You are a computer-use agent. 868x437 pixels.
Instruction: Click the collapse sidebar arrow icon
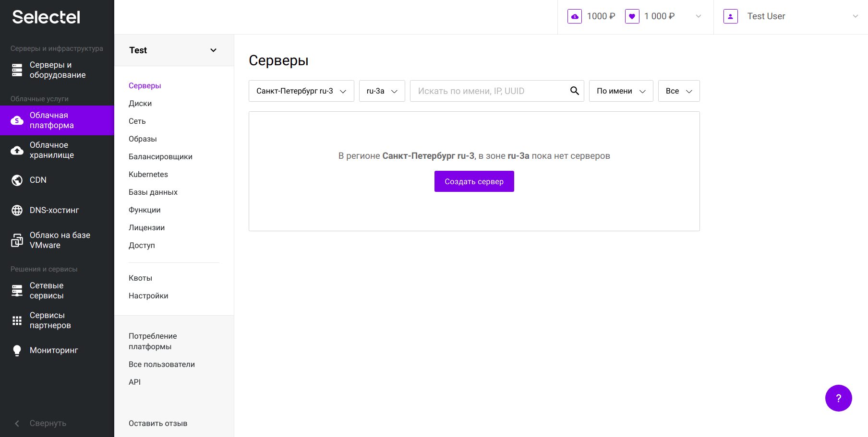tap(17, 424)
